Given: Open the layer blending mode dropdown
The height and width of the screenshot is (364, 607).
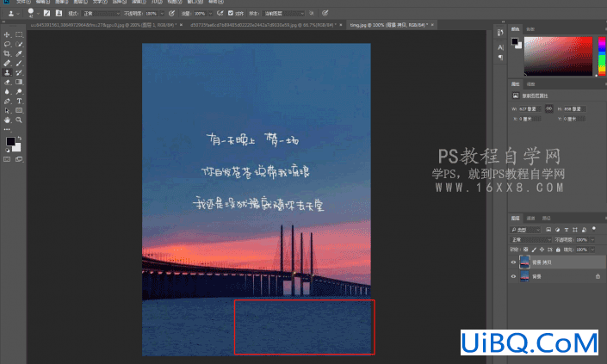Looking at the screenshot, I should [531, 240].
